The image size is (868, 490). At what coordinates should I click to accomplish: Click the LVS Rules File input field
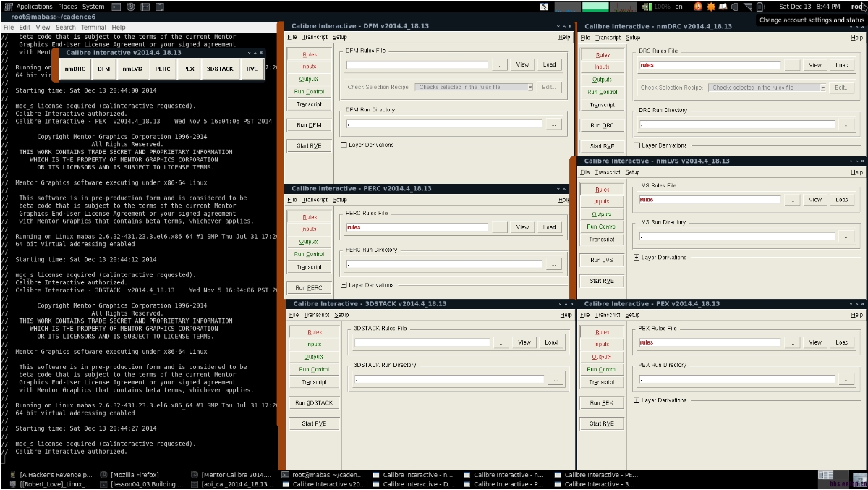click(x=710, y=200)
